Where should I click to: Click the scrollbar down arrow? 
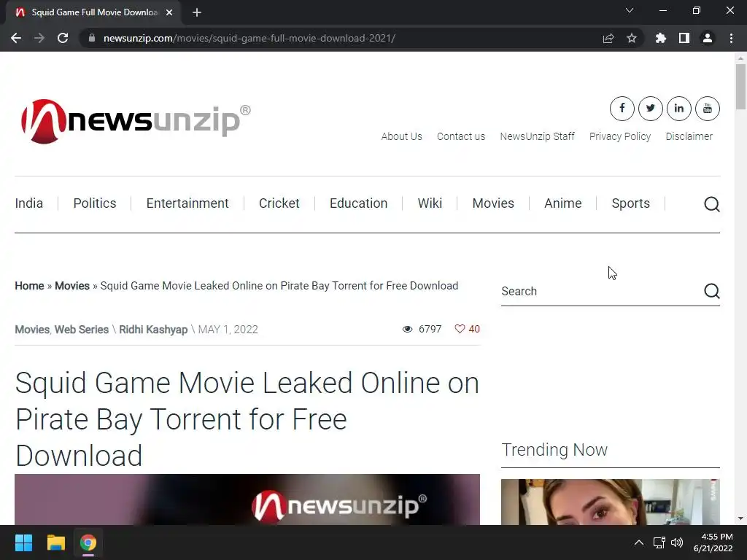(740, 518)
